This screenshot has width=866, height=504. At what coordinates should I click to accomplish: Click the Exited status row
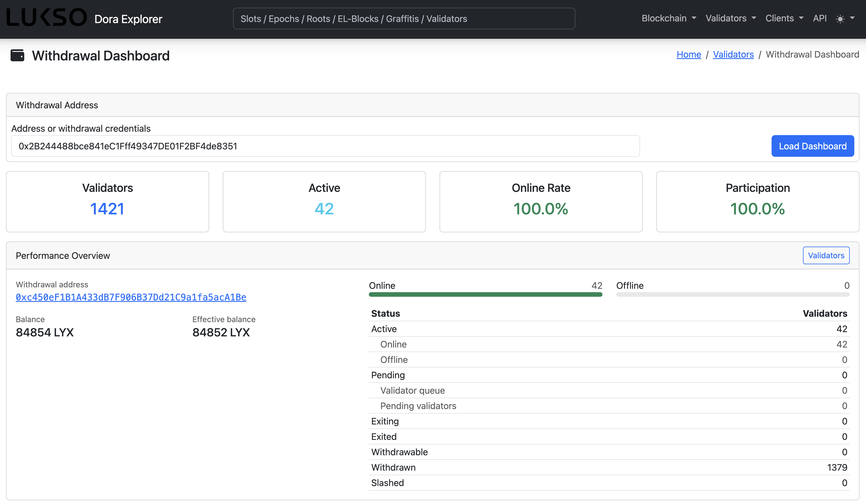click(609, 437)
